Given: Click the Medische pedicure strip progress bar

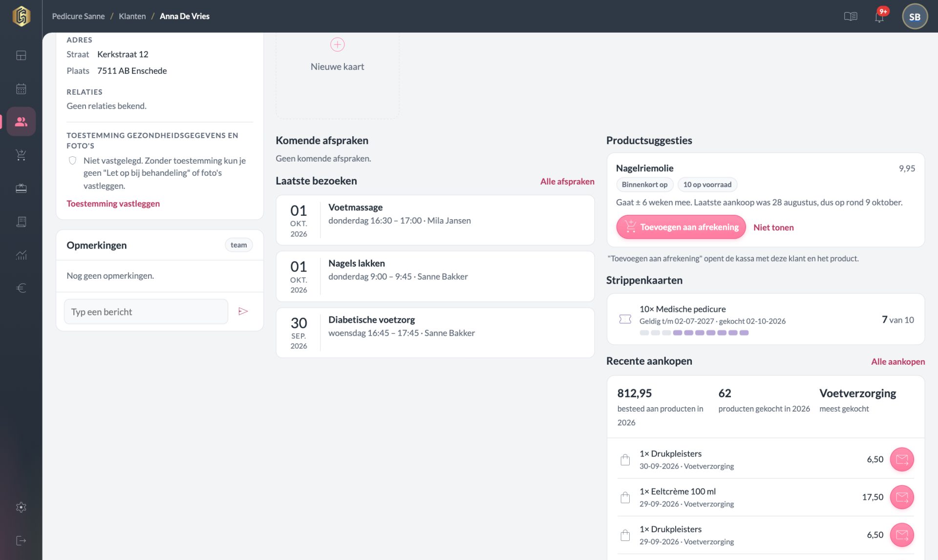Looking at the screenshot, I should coord(694,333).
